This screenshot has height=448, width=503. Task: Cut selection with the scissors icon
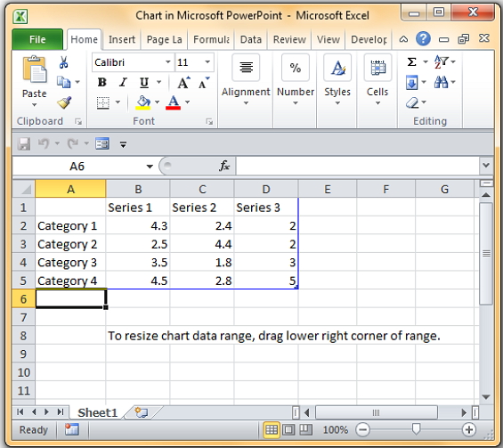click(x=63, y=62)
